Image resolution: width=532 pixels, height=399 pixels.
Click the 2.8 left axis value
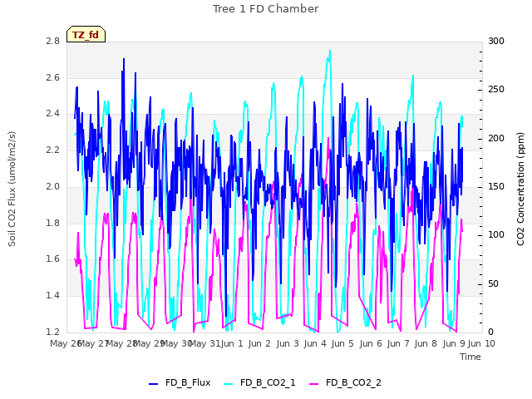[x=52, y=41]
